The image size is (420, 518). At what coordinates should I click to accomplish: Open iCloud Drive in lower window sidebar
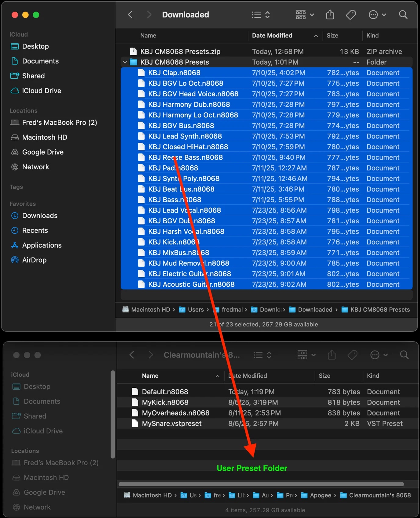pos(37,431)
